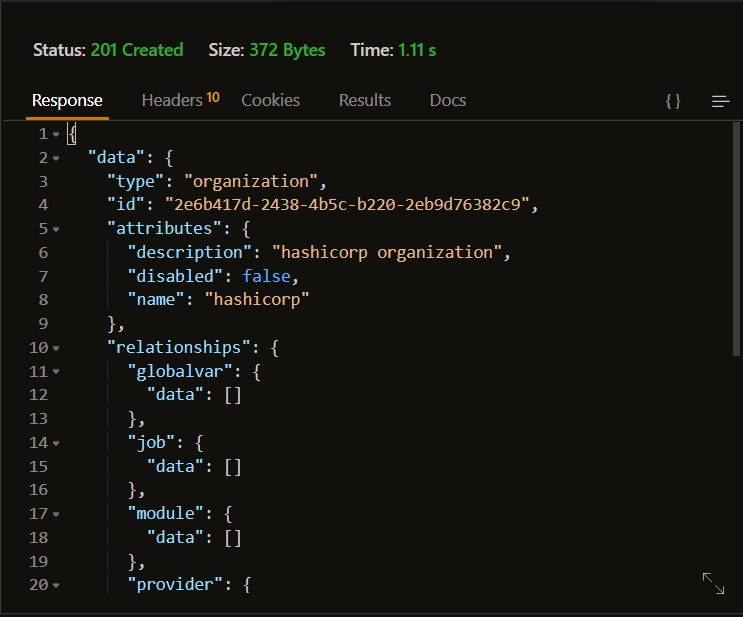
Task: Collapse the "data" object fold arrow
Action: pyautogui.click(x=56, y=158)
